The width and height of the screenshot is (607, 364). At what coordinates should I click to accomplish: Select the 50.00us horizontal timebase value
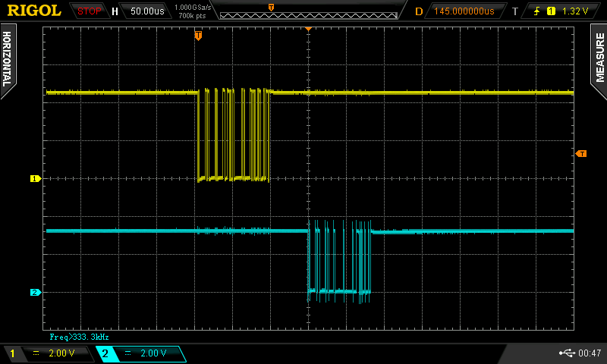pos(147,11)
